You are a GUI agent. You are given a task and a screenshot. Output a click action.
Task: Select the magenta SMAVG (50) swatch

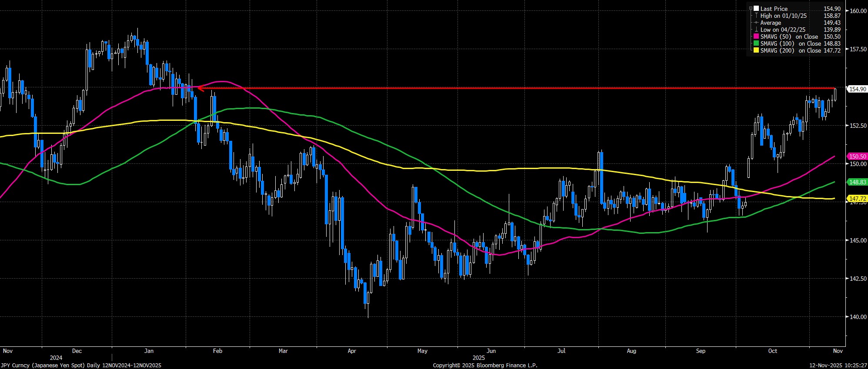tap(756, 37)
